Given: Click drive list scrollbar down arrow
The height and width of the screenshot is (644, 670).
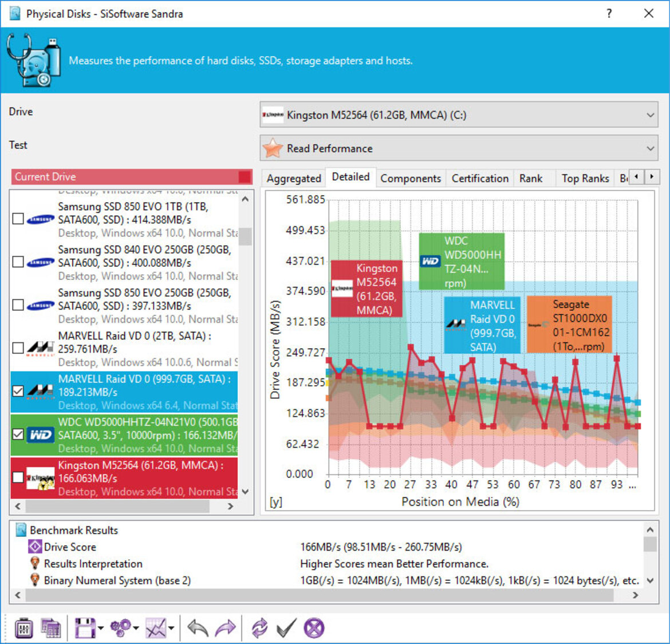Looking at the screenshot, I should click(x=245, y=492).
